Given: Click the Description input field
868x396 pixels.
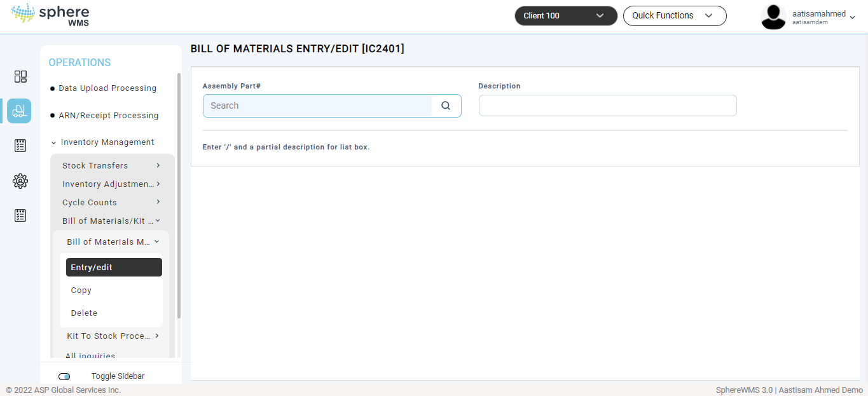Looking at the screenshot, I should point(607,106).
